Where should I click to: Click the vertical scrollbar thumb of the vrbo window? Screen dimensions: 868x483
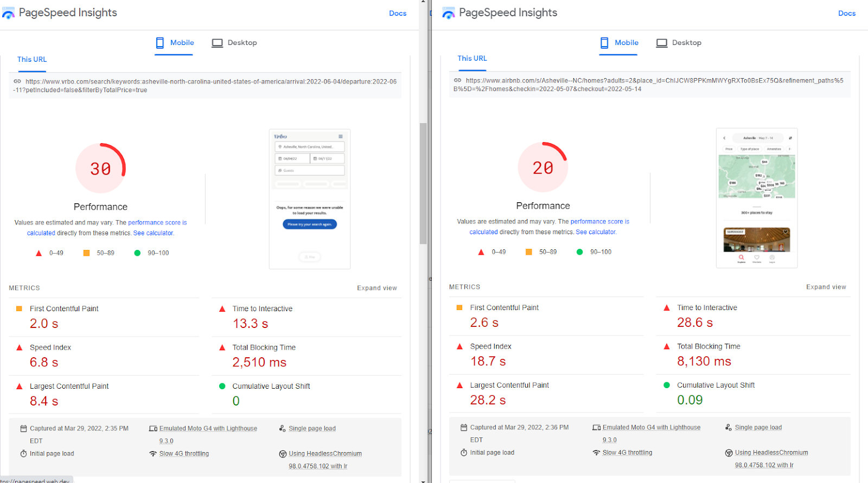pos(423,183)
